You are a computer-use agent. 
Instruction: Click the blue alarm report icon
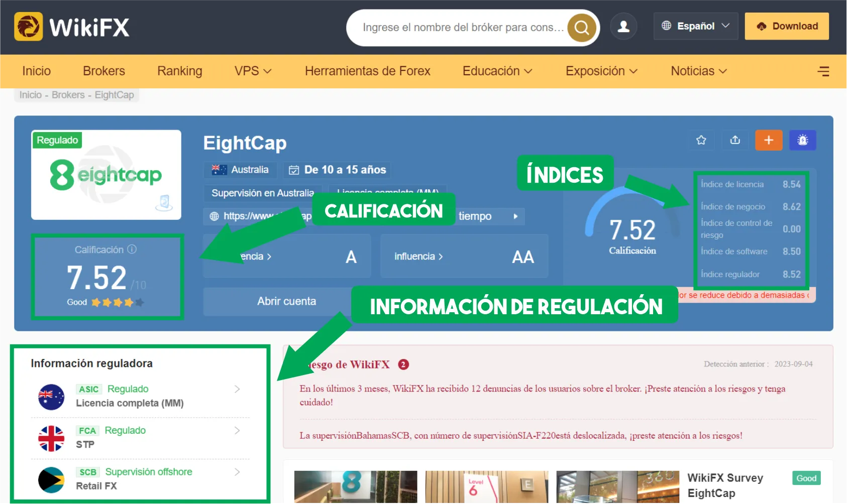(803, 140)
